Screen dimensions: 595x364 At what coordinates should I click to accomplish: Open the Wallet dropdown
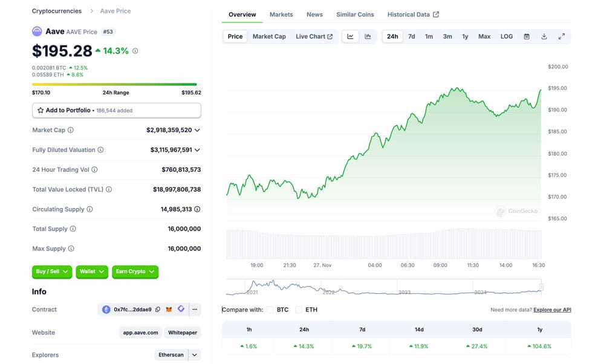(92, 271)
